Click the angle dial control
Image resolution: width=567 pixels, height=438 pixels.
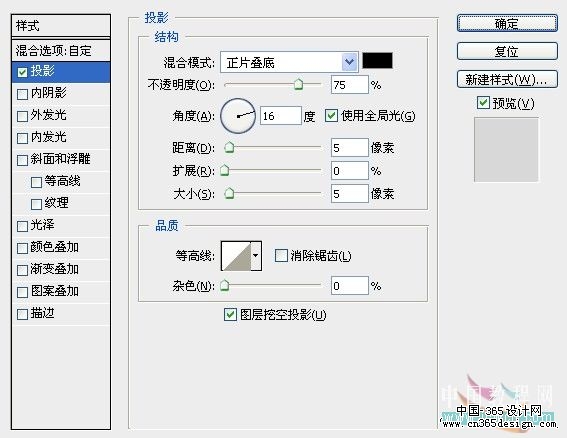[238, 116]
